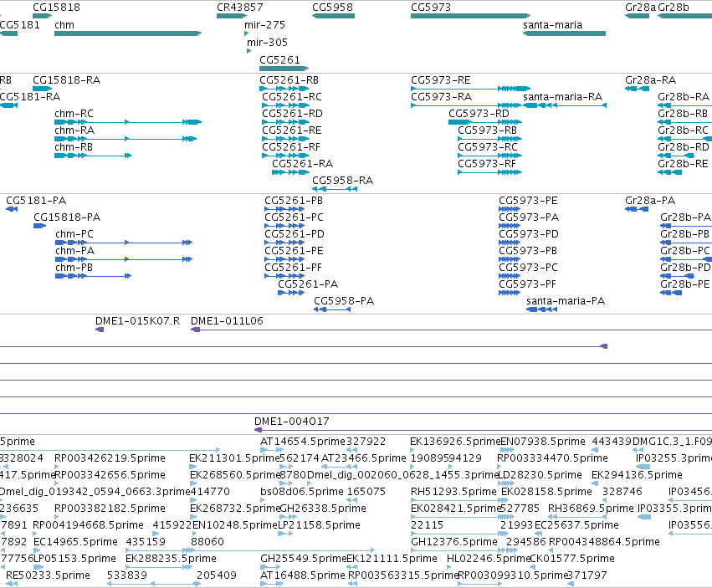The height and width of the screenshot is (588, 712).
Task: Click the santa-maria gene label
Action: point(553,25)
